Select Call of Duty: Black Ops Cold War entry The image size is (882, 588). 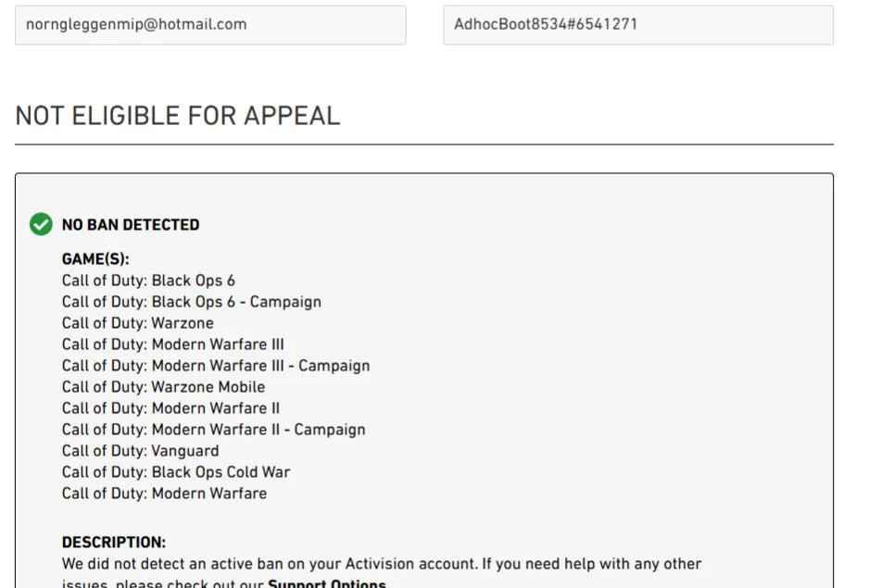[x=176, y=472]
